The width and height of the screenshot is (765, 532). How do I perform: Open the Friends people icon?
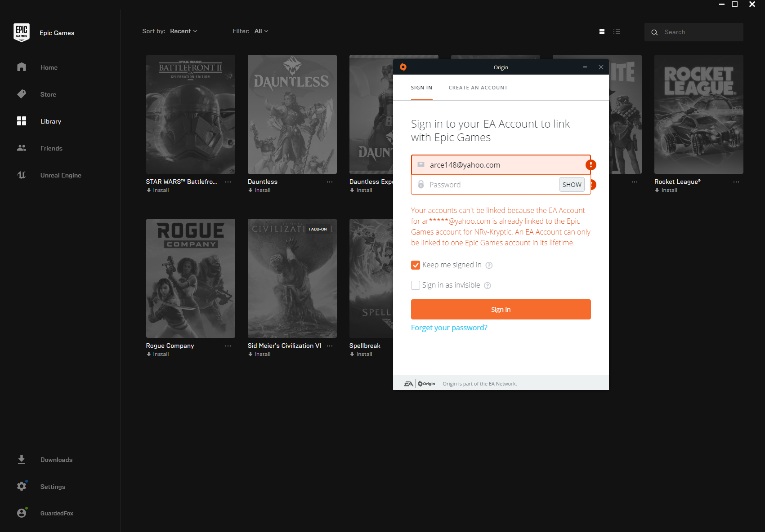(x=22, y=148)
